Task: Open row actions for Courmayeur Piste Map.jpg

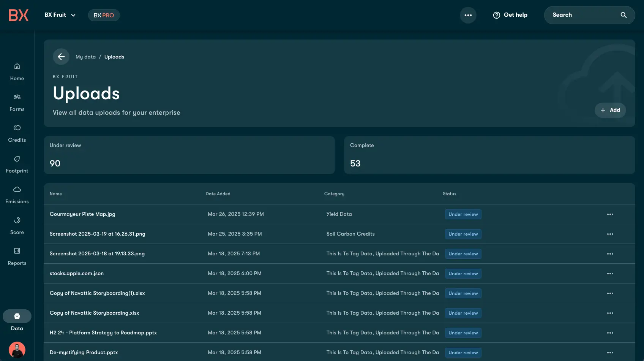Action: [x=610, y=214]
